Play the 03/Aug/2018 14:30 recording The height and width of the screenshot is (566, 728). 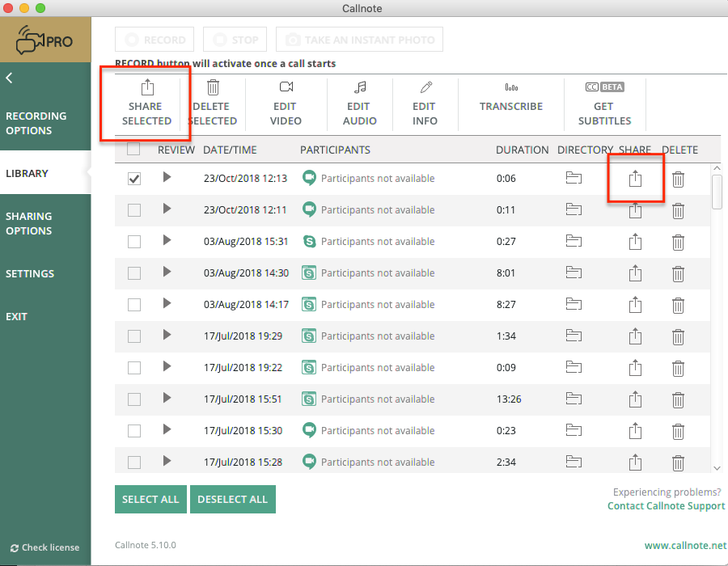click(167, 272)
